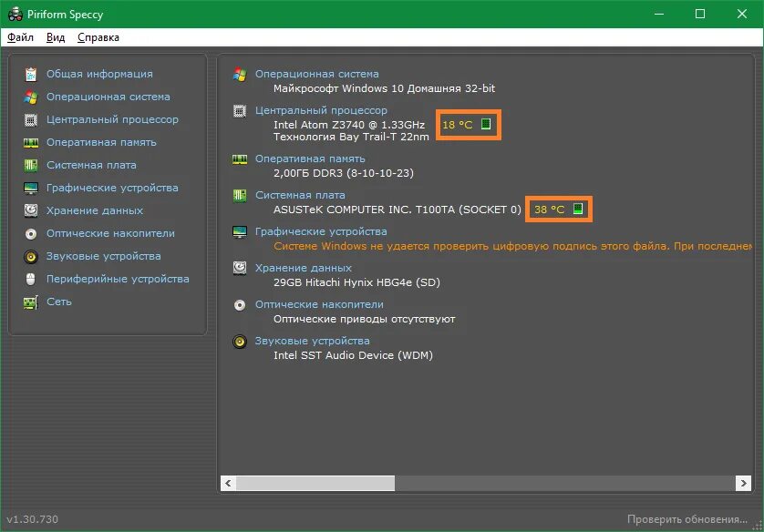This screenshot has height=532, width=764.
Task: Click the optical disc icon in sidebar
Action: 31,233
